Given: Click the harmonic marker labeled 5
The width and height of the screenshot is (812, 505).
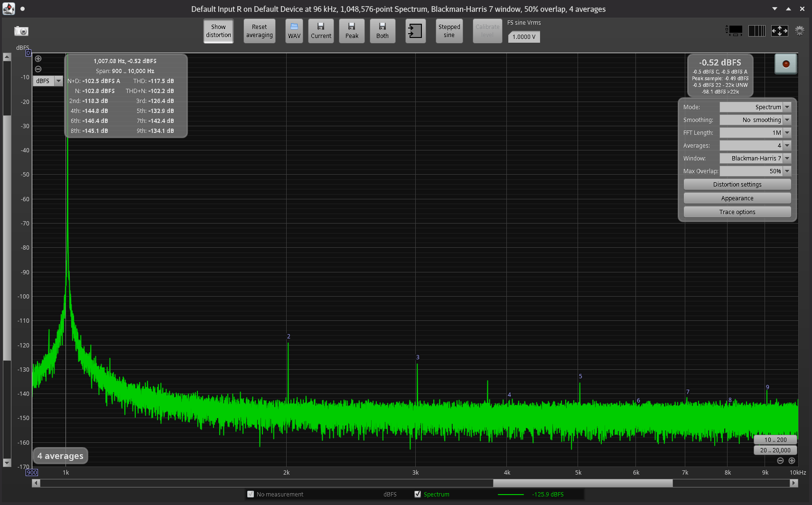Looking at the screenshot, I should click(x=580, y=376).
